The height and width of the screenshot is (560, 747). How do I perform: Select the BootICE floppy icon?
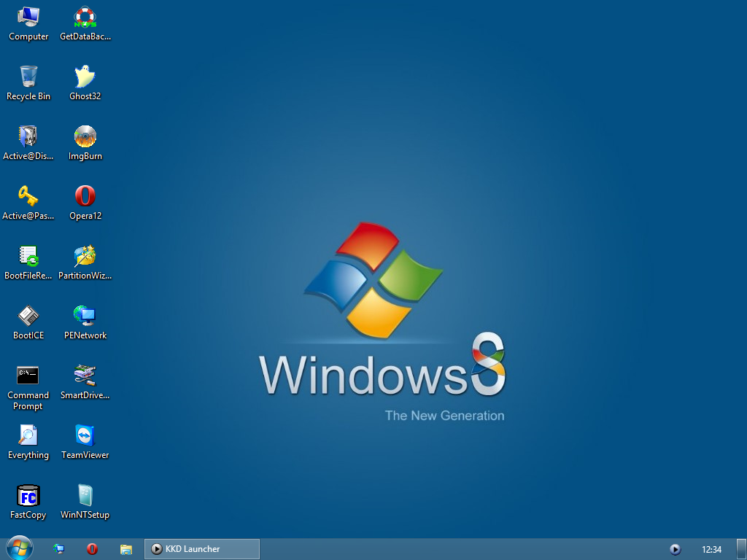click(x=28, y=316)
